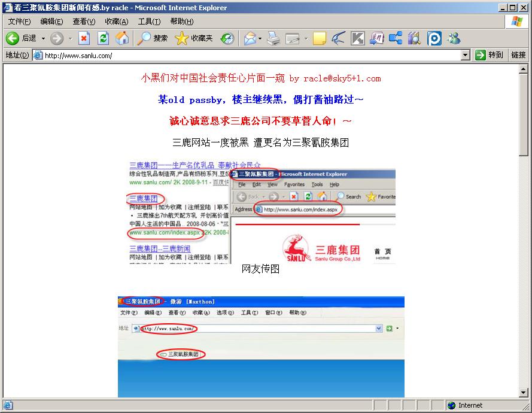Open the History clock icon
Viewport: 532px width, 413px height.
tap(227, 38)
